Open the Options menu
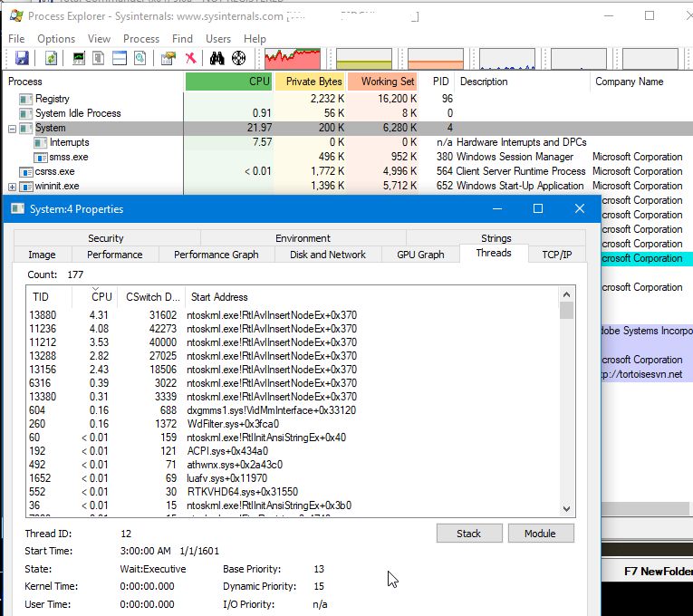693x616 pixels. click(x=56, y=39)
